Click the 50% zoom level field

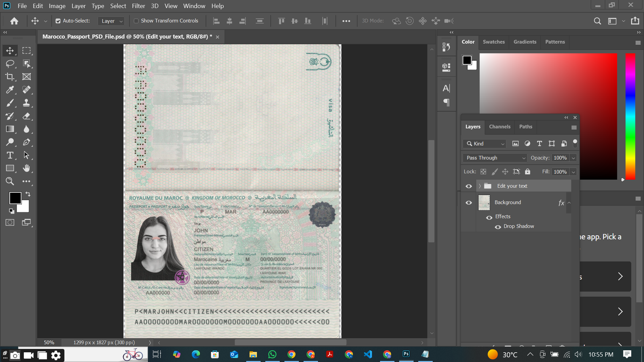tap(49, 343)
